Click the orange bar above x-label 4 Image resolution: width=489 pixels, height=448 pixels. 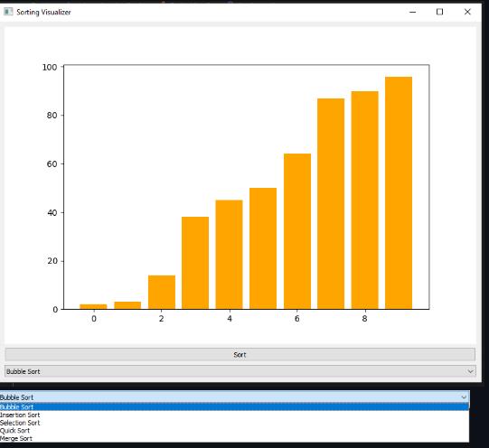tap(229, 255)
